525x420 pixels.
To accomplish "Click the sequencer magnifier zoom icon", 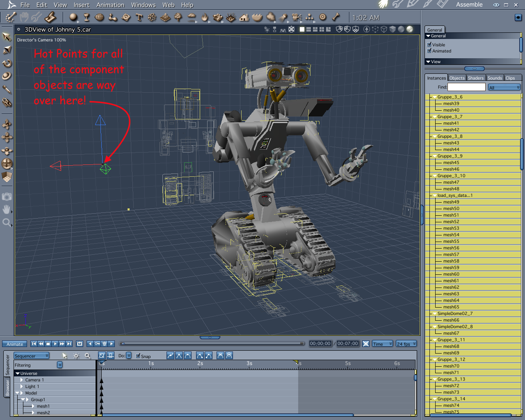I will click(x=87, y=356).
